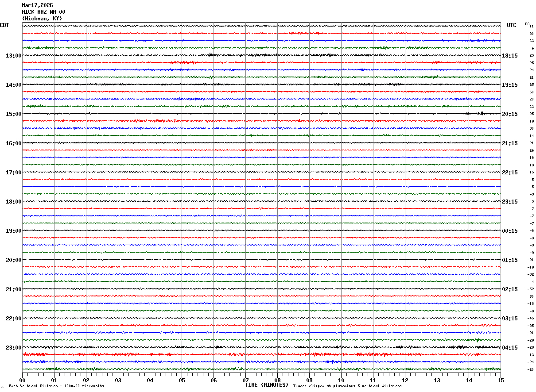Select DC offset value 16

532,158
